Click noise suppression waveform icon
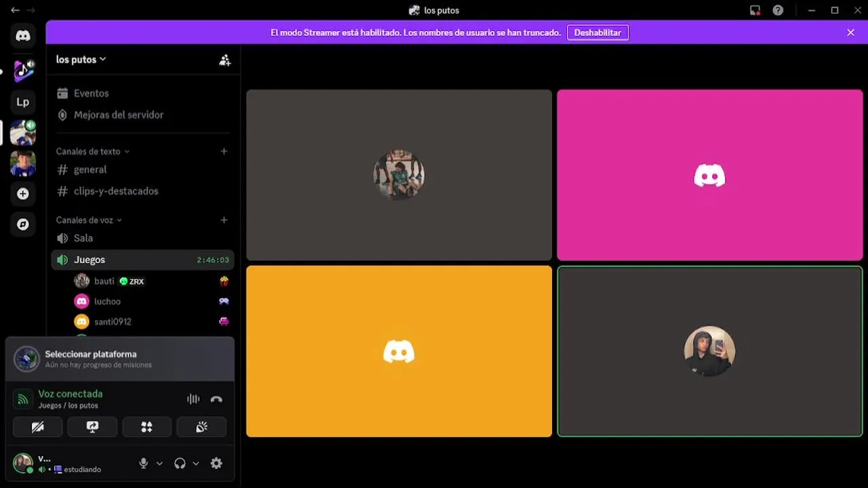The width and height of the screenshot is (868, 488). pyautogui.click(x=193, y=399)
